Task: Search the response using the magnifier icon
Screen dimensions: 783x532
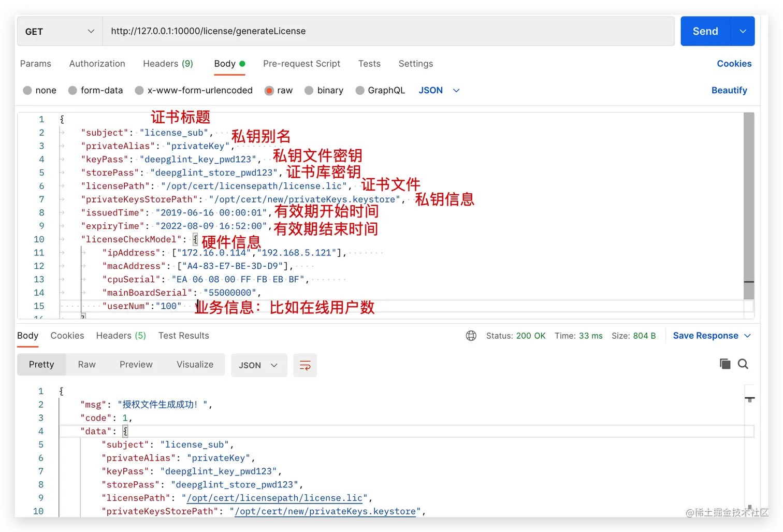Action: pos(743,364)
